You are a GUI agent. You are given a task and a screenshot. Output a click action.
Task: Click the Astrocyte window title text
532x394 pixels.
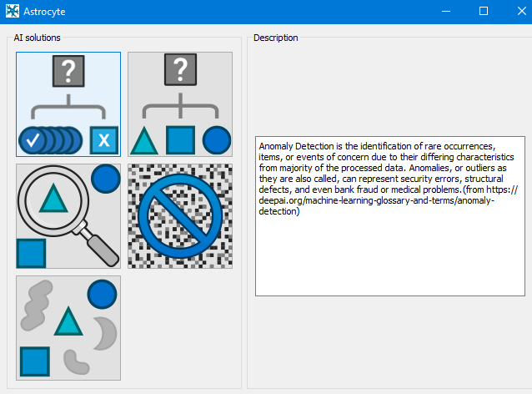tap(44, 12)
